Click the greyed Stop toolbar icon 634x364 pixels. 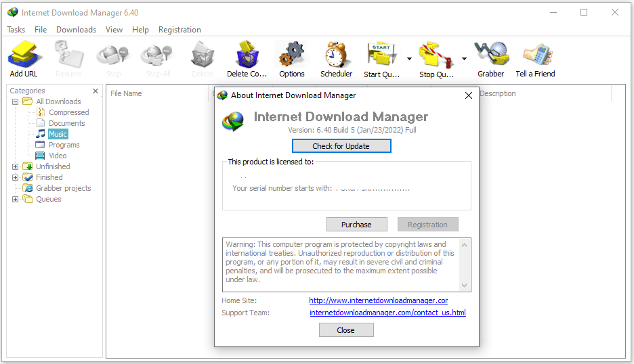(113, 55)
